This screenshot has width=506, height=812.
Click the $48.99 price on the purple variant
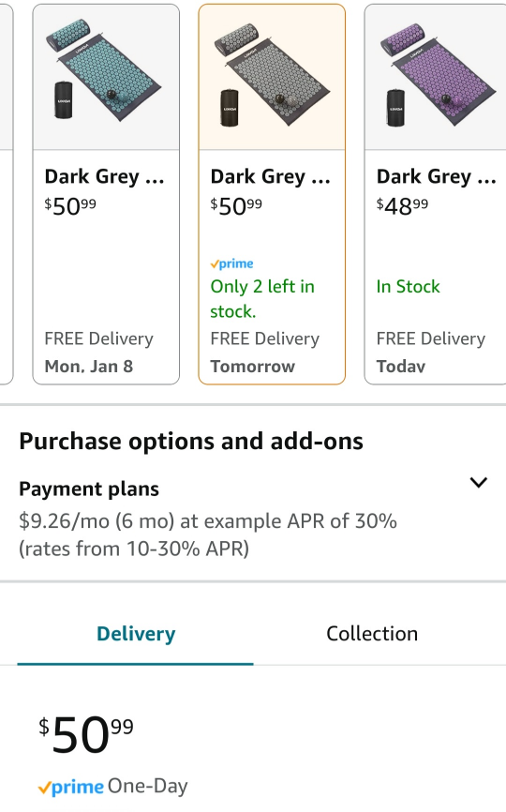coord(403,206)
